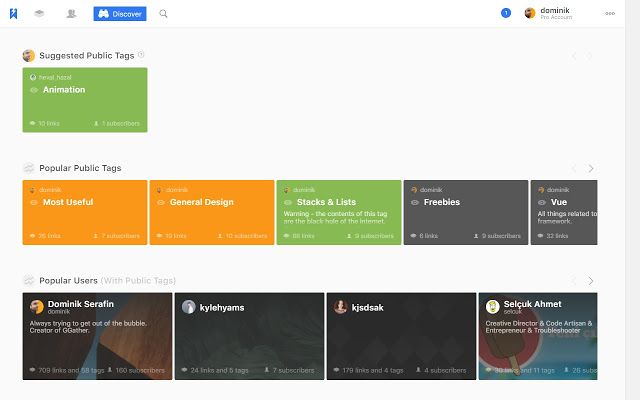
Task: Open Selçuk Ahmet user profile
Action: (538, 336)
